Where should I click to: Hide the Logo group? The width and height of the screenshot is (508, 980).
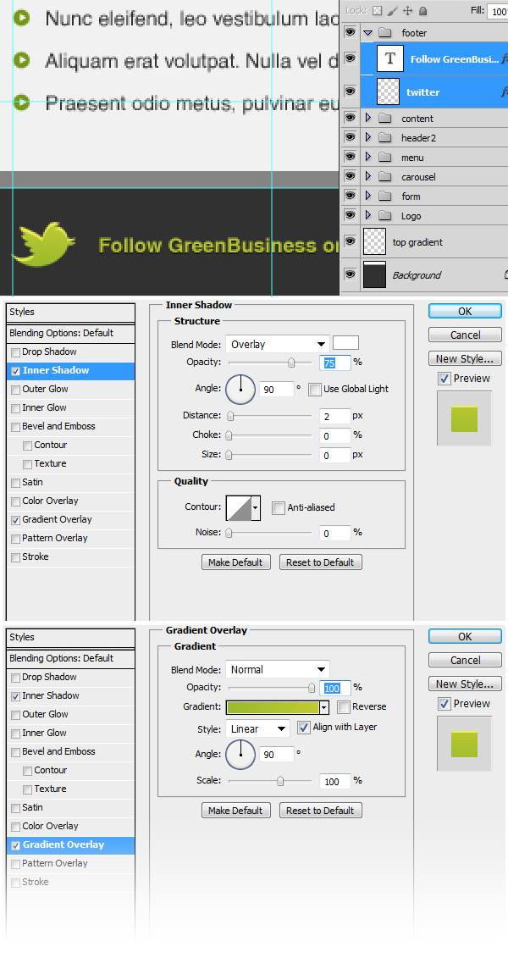tap(350, 215)
